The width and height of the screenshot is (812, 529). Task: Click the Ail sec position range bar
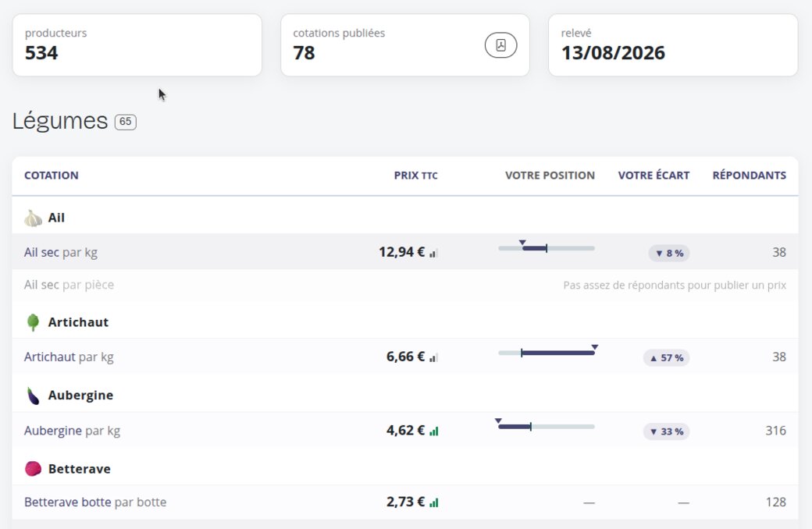click(x=547, y=248)
